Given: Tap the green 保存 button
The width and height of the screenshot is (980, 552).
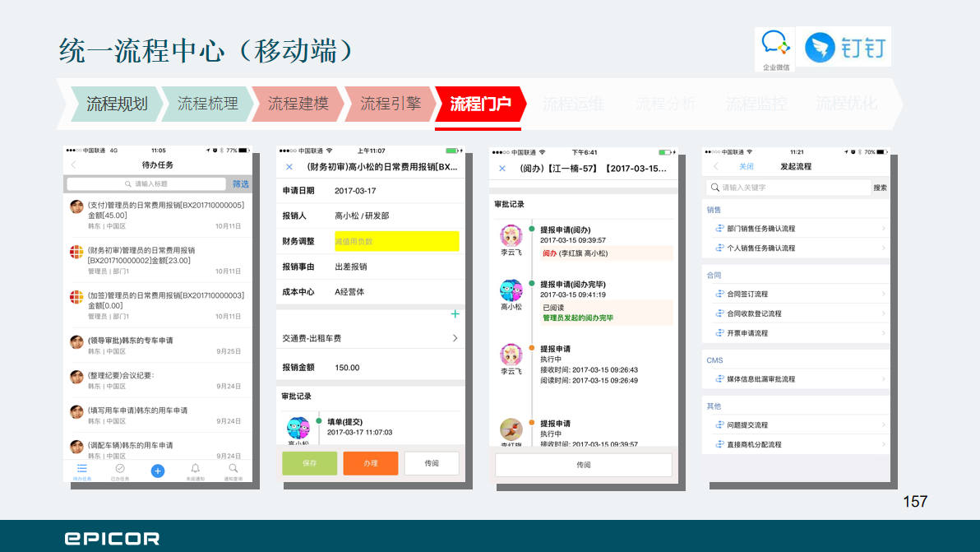Looking at the screenshot, I should (x=309, y=463).
